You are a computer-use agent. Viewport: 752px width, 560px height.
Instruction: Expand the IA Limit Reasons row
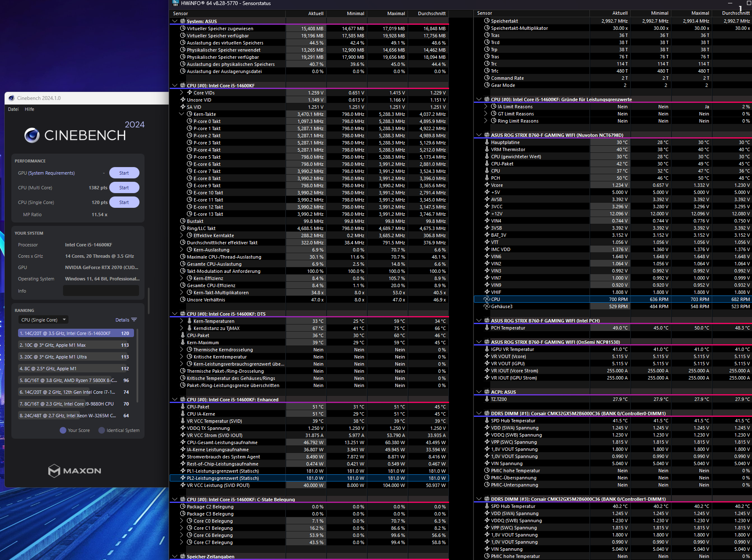[x=486, y=107]
